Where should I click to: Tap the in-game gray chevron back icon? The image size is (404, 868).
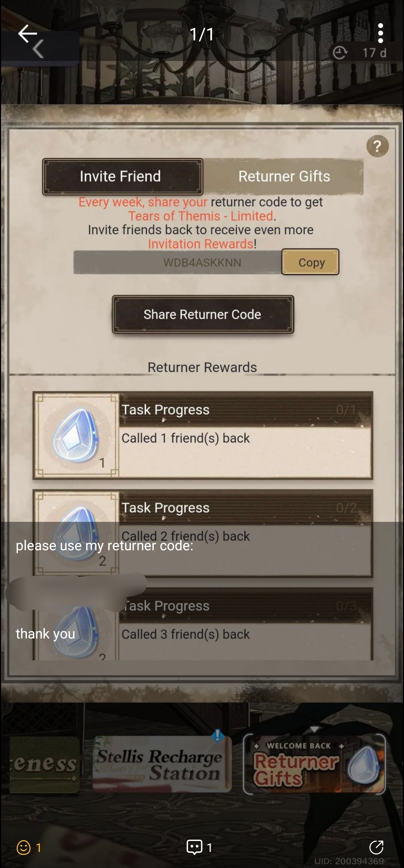click(38, 49)
